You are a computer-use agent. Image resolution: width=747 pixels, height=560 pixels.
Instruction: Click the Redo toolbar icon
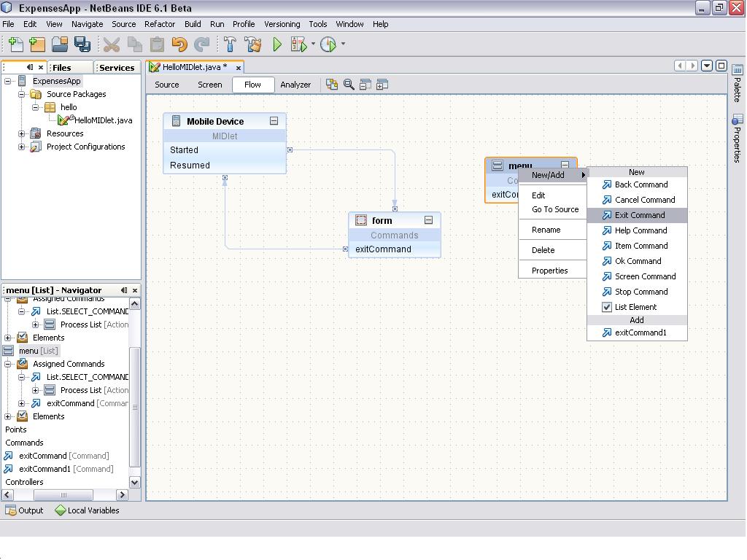click(x=202, y=44)
